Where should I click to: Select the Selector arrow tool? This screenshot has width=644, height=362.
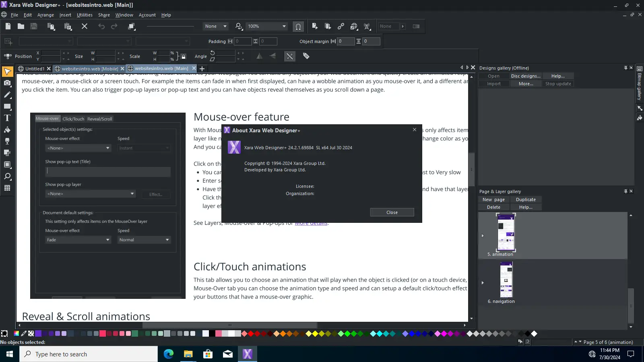point(7,72)
